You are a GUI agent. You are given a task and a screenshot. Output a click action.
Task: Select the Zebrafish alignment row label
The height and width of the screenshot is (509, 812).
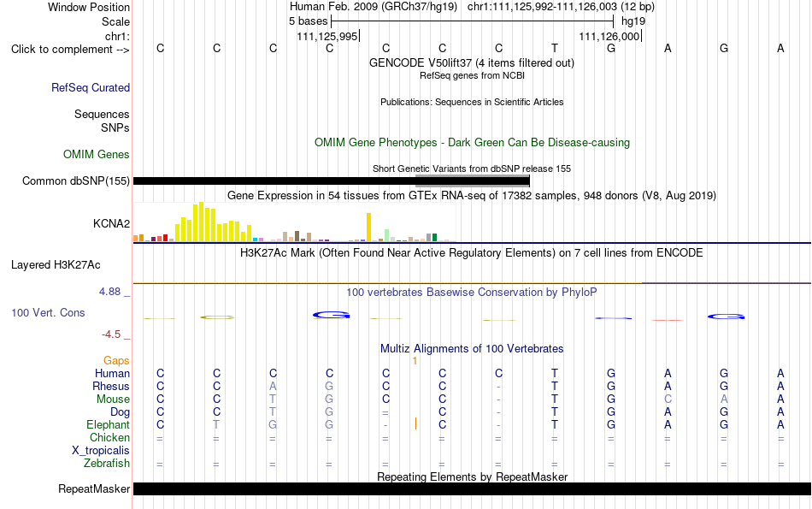(107, 463)
